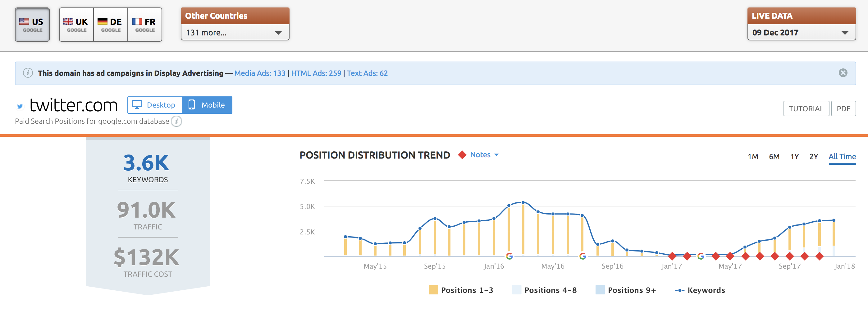The height and width of the screenshot is (314, 868).
Task: Click the info icon in ad campaigns banner
Action: 28,73
